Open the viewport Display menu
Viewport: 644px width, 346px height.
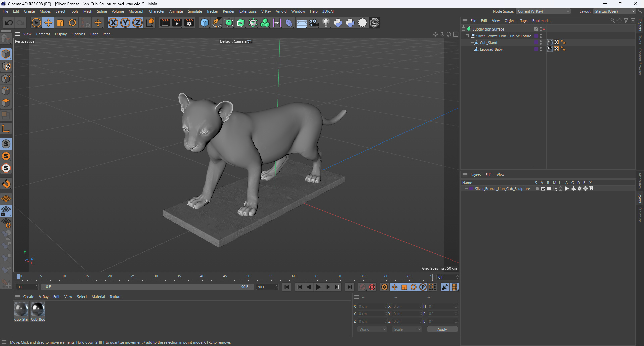point(61,34)
